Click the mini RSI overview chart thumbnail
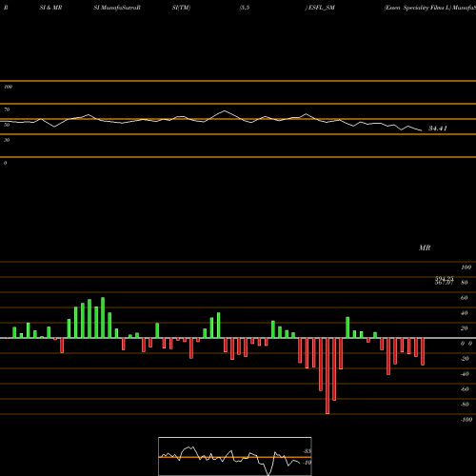Screen dimensions: 476x476 click(235, 456)
